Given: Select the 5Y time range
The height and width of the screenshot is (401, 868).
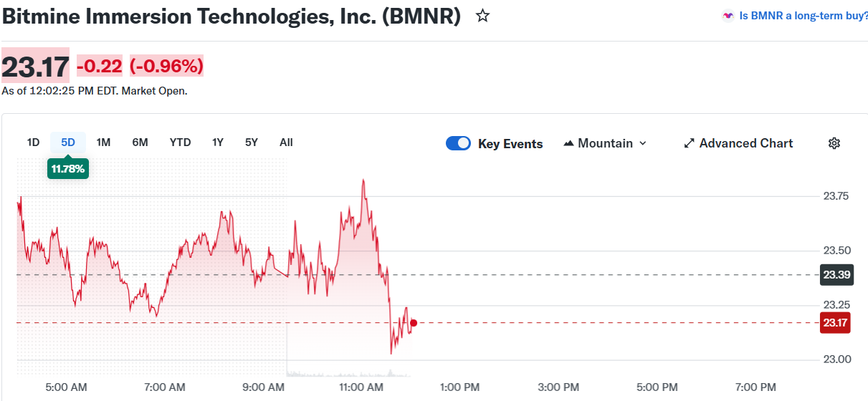Looking at the screenshot, I should [251, 142].
